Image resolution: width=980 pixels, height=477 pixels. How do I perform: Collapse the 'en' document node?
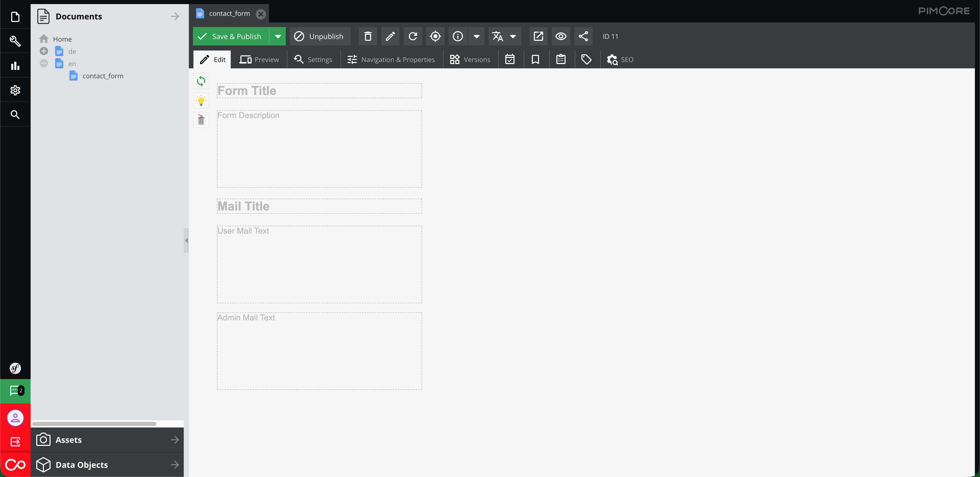point(43,64)
